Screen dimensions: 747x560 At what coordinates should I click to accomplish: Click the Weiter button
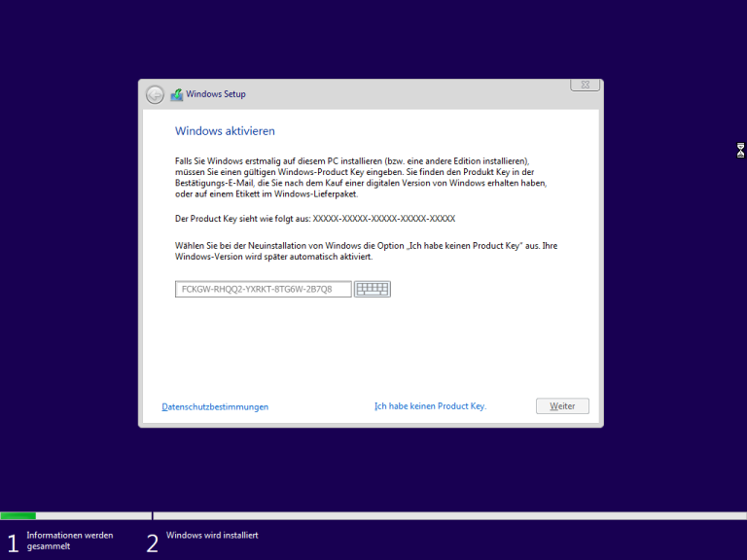(x=562, y=406)
